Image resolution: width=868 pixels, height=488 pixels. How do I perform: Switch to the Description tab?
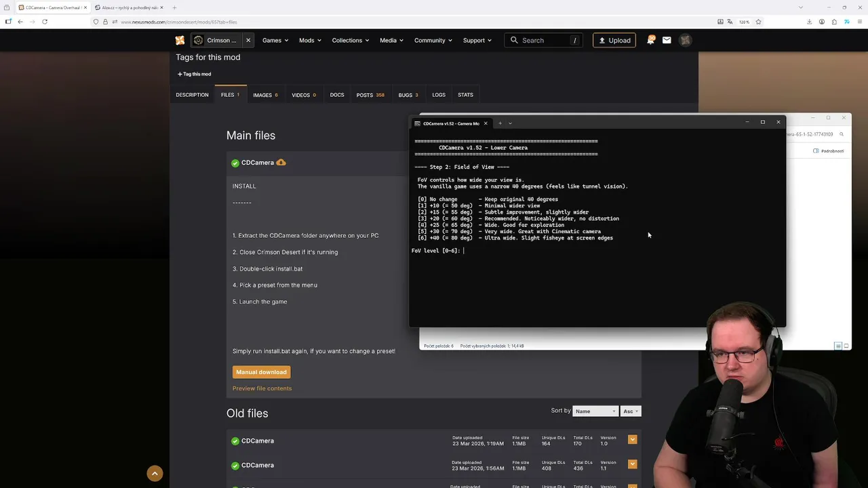pos(192,95)
